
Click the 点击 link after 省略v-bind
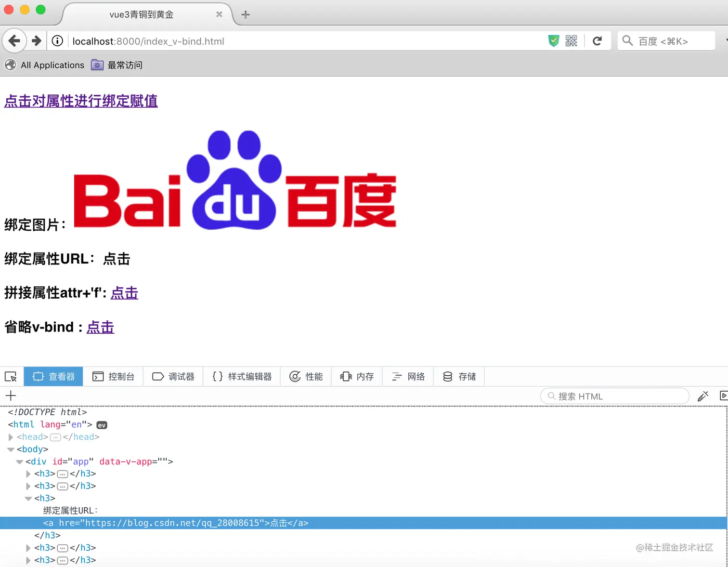tap(100, 327)
